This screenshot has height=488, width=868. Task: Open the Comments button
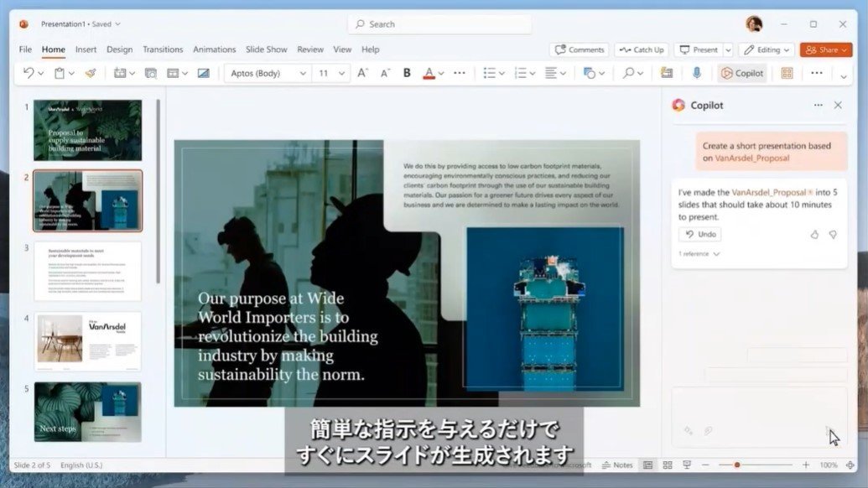click(579, 49)
